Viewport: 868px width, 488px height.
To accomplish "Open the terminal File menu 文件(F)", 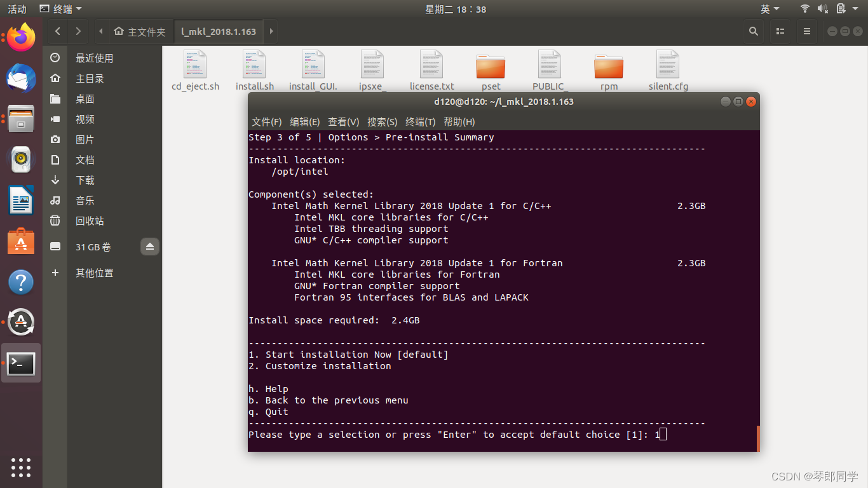I will (266, 121).
